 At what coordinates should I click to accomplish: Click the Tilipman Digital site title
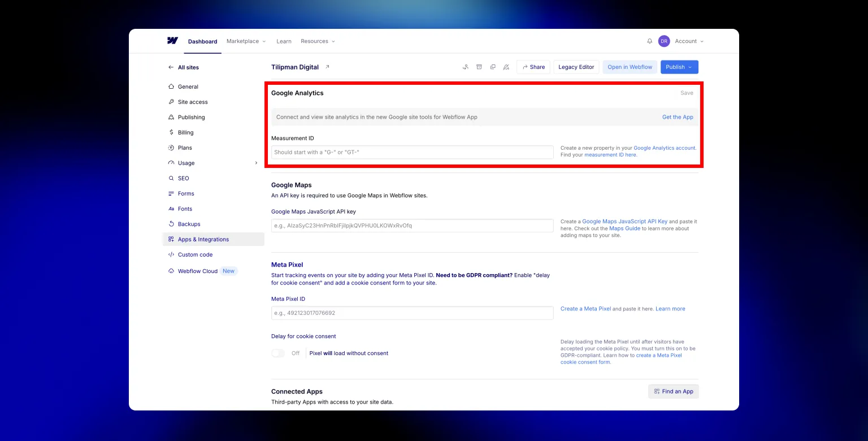click(x=295, y=67)
